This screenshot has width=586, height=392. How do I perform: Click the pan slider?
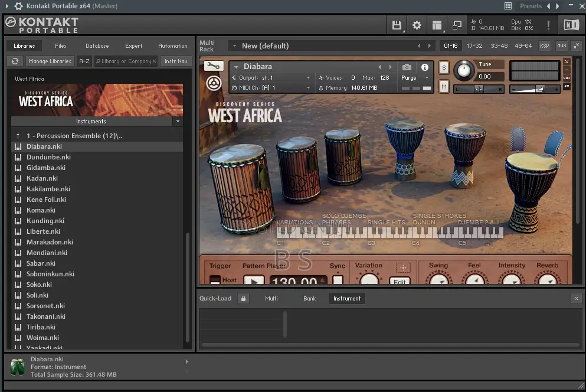(x=479, y=89)
